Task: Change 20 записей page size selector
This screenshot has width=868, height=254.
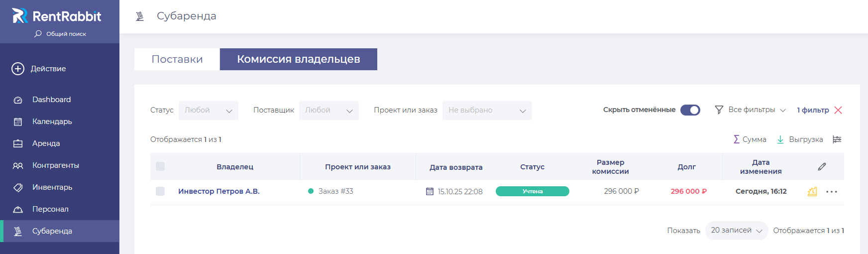Action: (x=736, y=231)
